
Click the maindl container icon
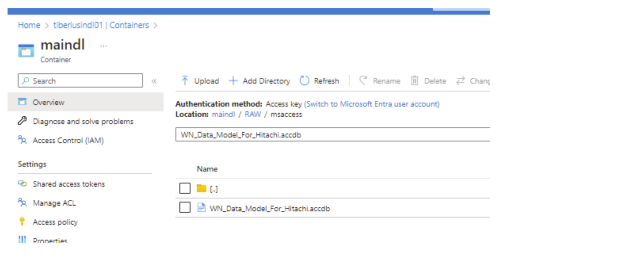click(26, 51)
